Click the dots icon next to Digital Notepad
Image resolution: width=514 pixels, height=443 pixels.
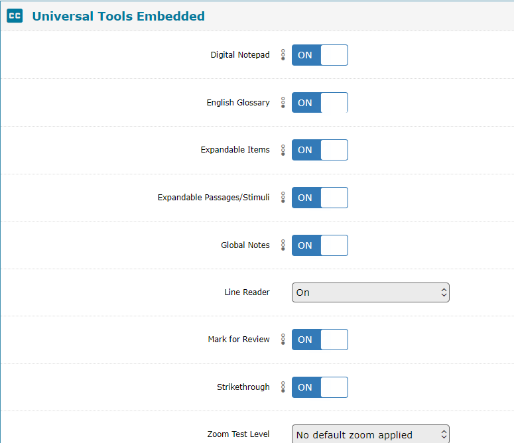click(283, 55)
